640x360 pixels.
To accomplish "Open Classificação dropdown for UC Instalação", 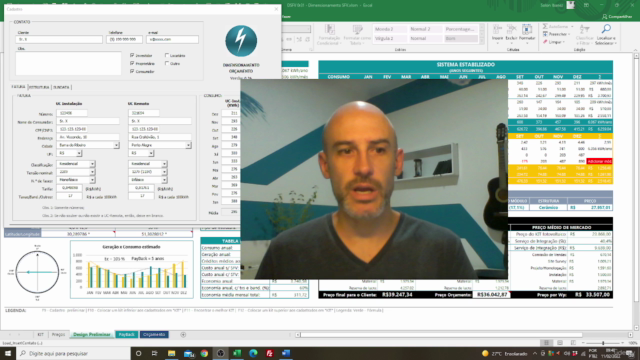I will tap(92, 164).
